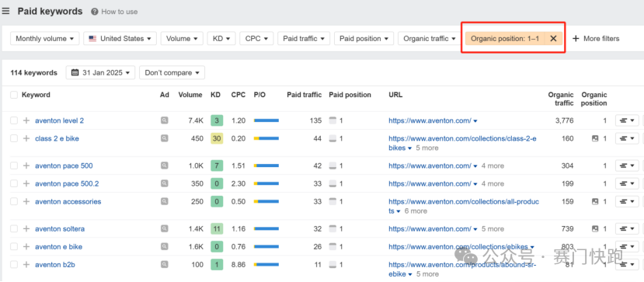Image resolution: width=644 pixels, height=282 pixels.
Task: Click the Ad magnifier icon for aventon pace 500
Action: (164, 165)
